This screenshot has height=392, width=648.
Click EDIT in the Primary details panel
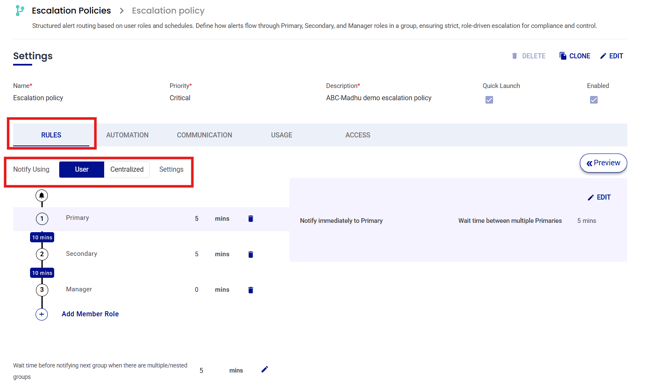click(599, 197)
